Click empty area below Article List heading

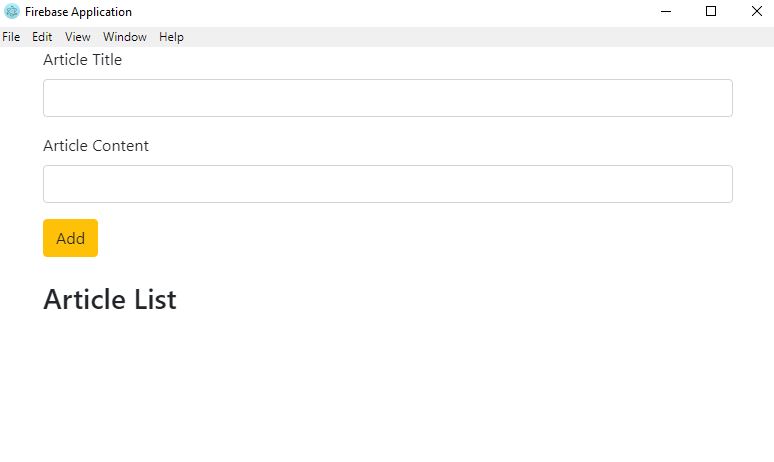point(387,390)
